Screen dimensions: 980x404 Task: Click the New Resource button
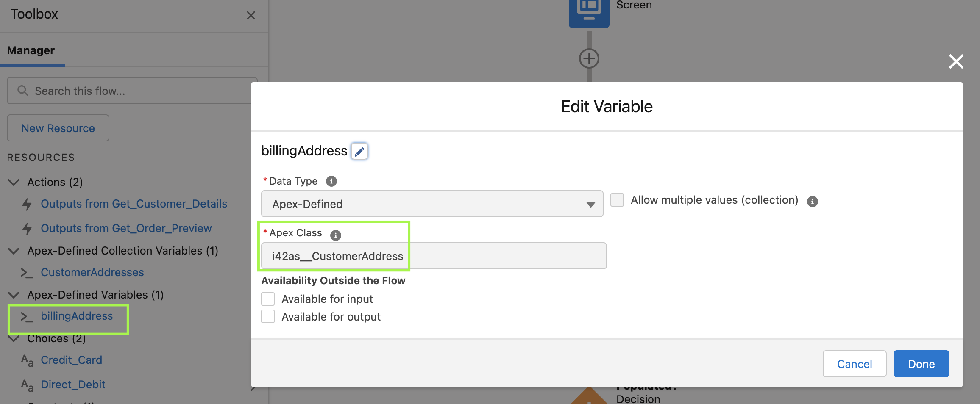pos(58,128)
